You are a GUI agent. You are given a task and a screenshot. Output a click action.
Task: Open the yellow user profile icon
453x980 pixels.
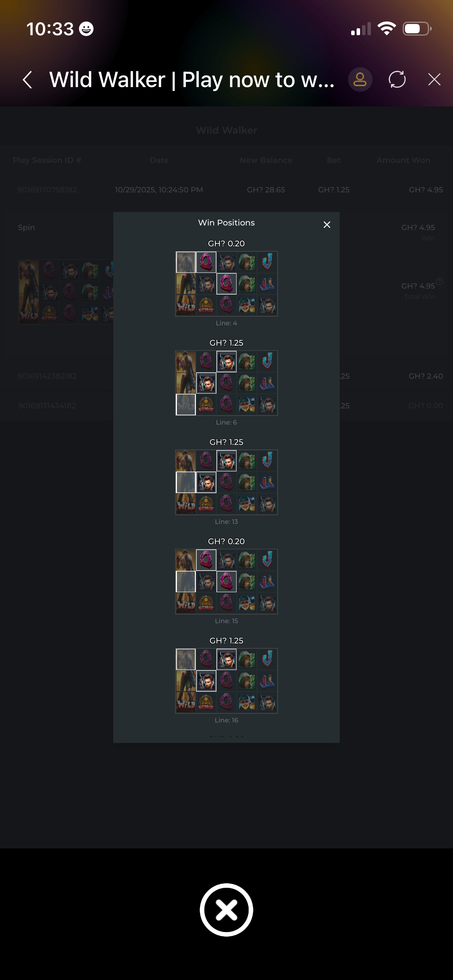click(360, 80)
